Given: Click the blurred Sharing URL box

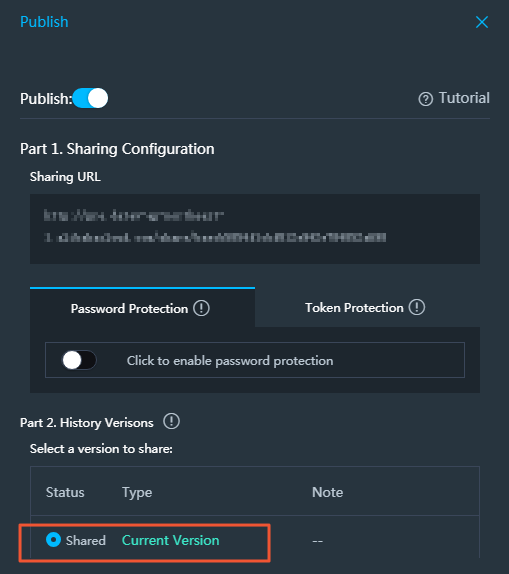Looking at the screenshot, I should coord(255,229).
